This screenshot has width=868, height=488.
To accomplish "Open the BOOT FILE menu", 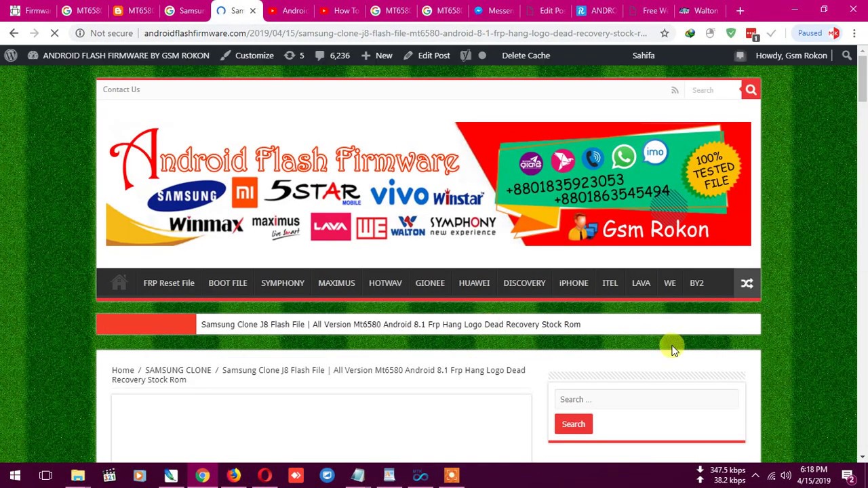I will pyautogui.click(x=228, y=283).
